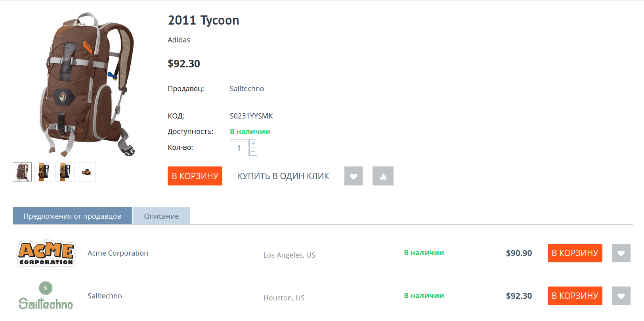Select the fourth small product thumbnail
The height and width of the screenshot is (321, 644).
(x=86, y=172)
